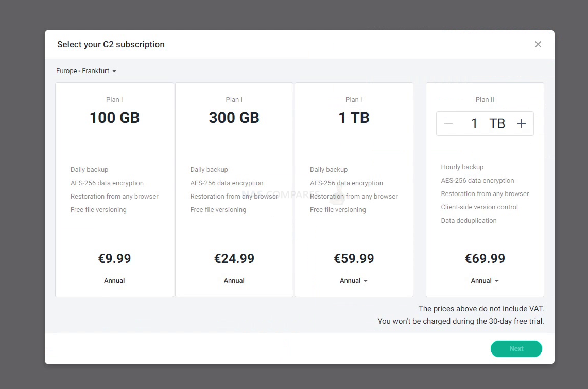Click the 100 GB heading
The height and width of the screenshot is (389, 588).
(x=114, y=118)
